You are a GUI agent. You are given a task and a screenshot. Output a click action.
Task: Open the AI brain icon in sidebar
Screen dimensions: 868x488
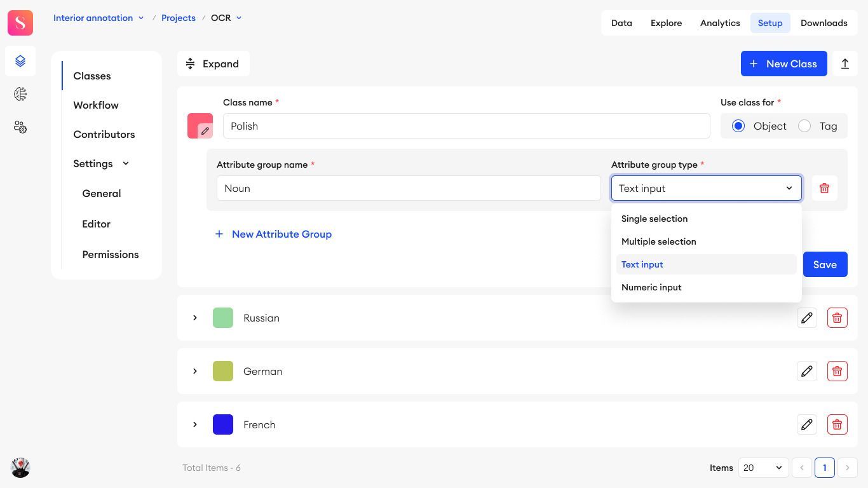(x=20, y=94)
